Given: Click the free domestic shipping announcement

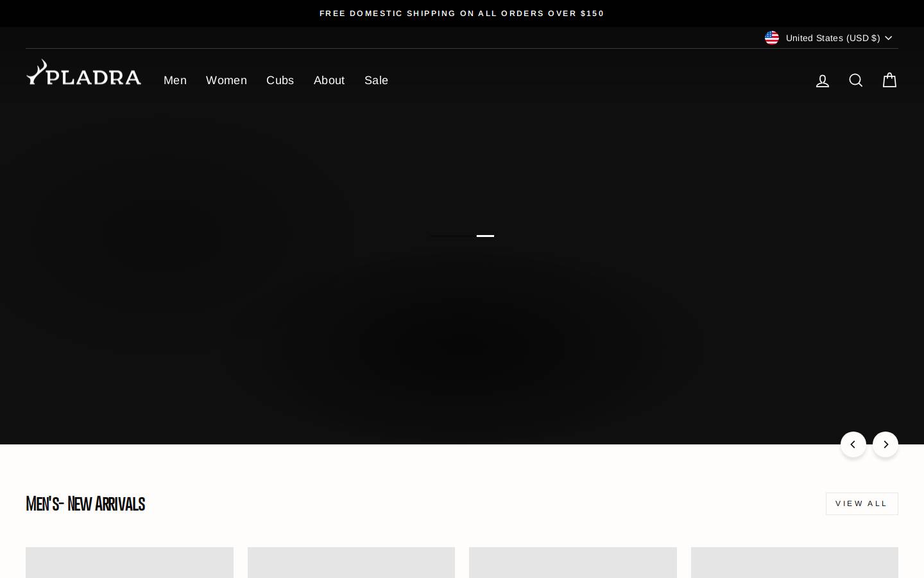Looking at the screenshot, I should (462, 13).
